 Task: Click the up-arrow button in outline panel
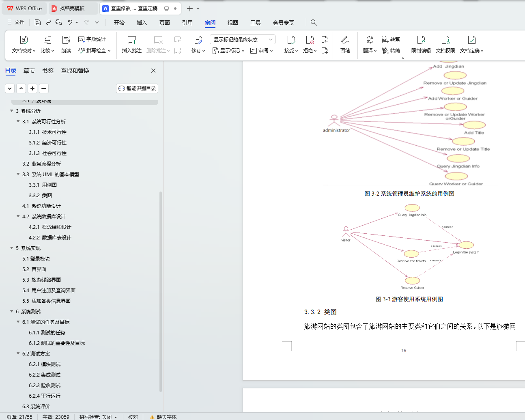coord(21,88)
